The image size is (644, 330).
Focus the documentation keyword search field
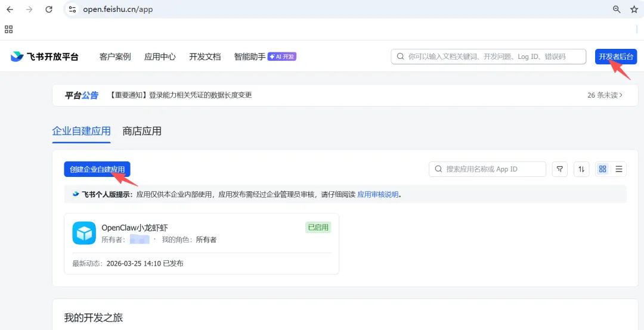click(x=488, y=57)
